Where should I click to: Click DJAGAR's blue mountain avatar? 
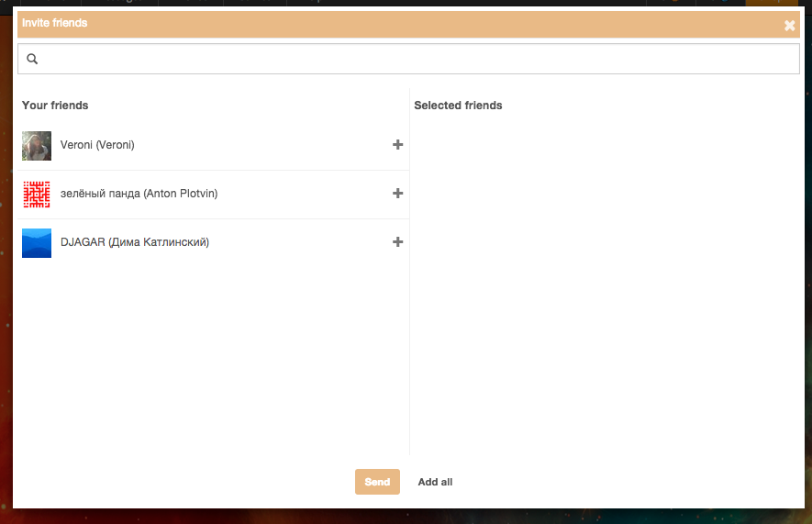point(37,243)
